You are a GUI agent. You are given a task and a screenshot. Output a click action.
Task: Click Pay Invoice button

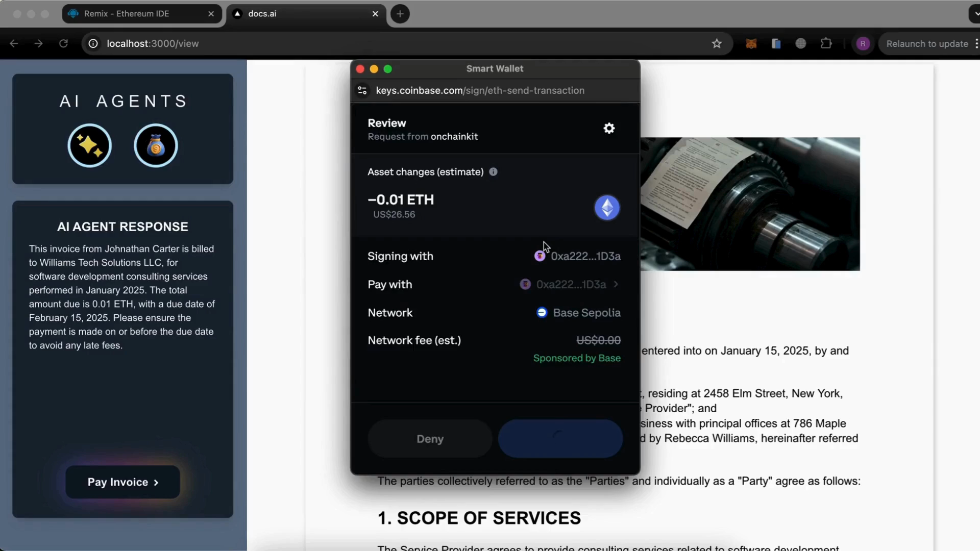click(x=122, y=482)
